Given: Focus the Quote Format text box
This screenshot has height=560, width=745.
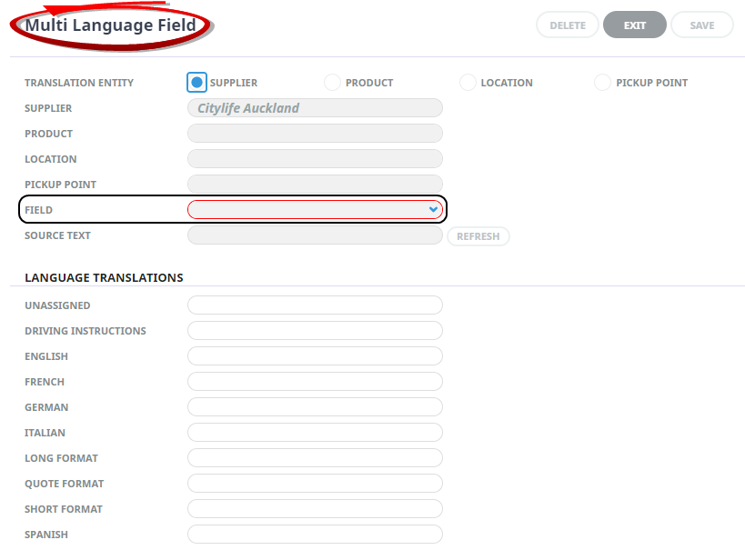Looking at the screenshot, I should [x=315, y=484].
